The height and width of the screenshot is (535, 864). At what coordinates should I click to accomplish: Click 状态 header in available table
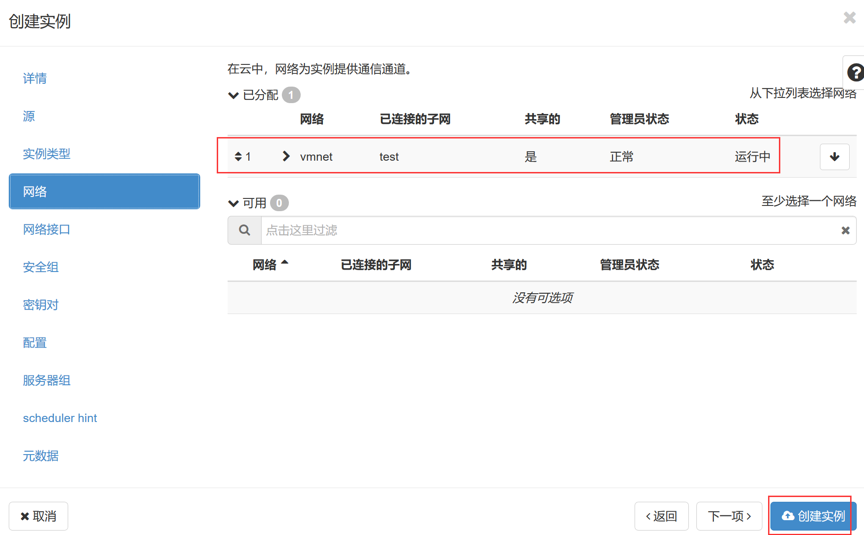coord(762,265)
